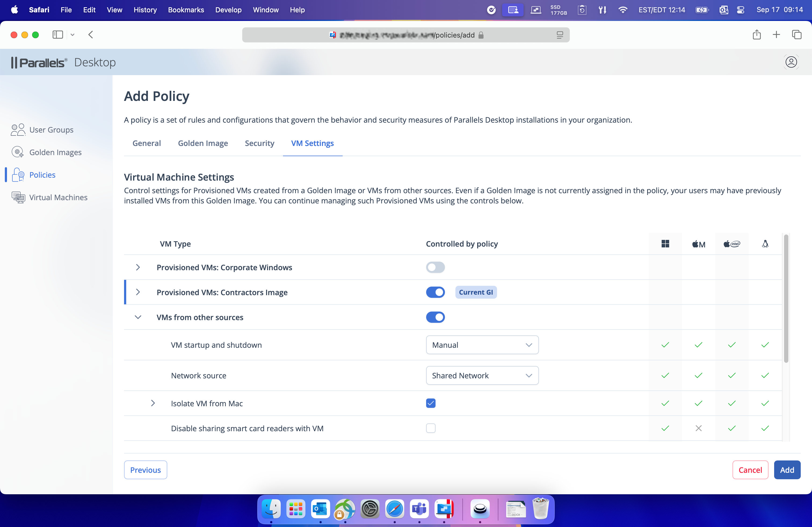Viewport: 812px width, 527px height.
Task: Check Disable sharing smart card readers
Action: click(430, 428)
